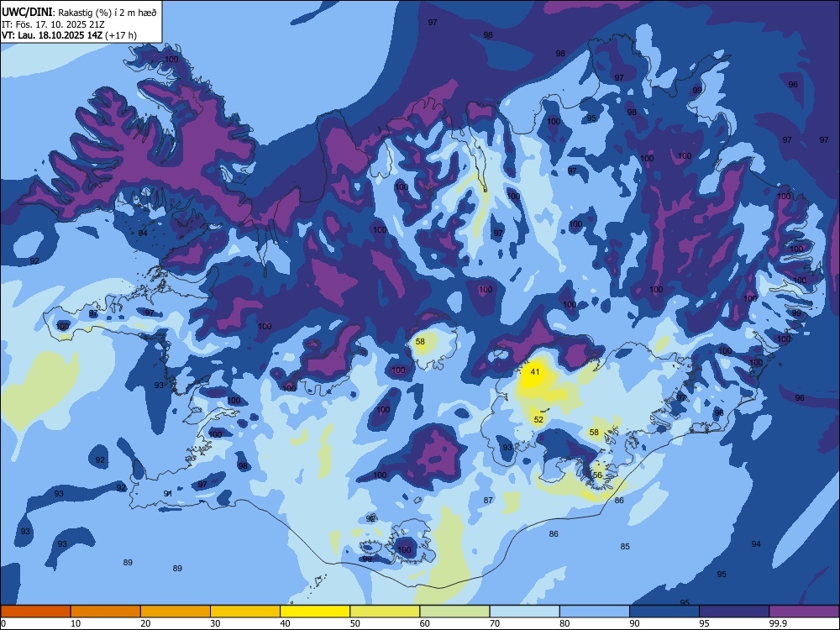
Task: Click the '41' humidity value on the map
Action: click(x=534, y=371)
